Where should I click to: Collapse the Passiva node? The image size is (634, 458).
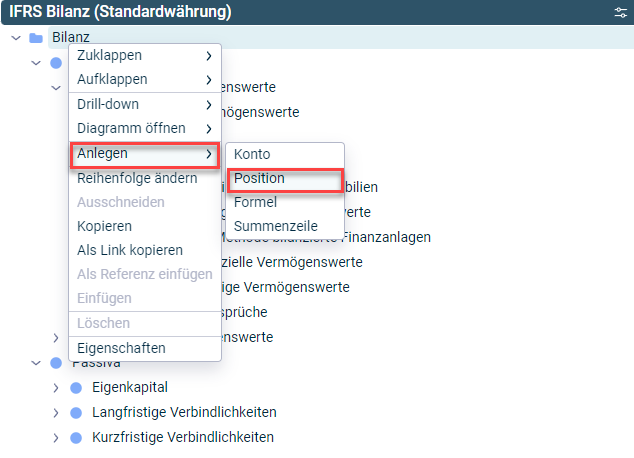coord(36,363)
